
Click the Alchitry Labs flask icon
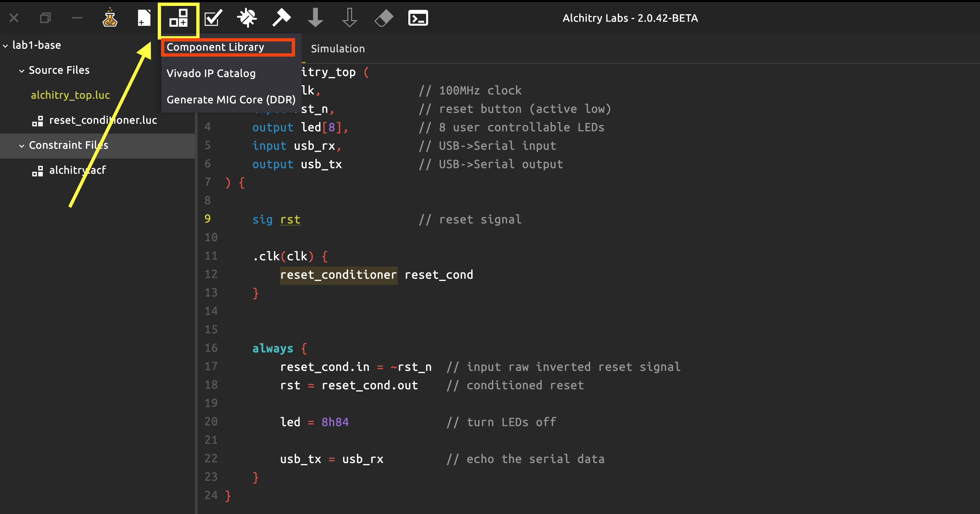coord(110,18)
